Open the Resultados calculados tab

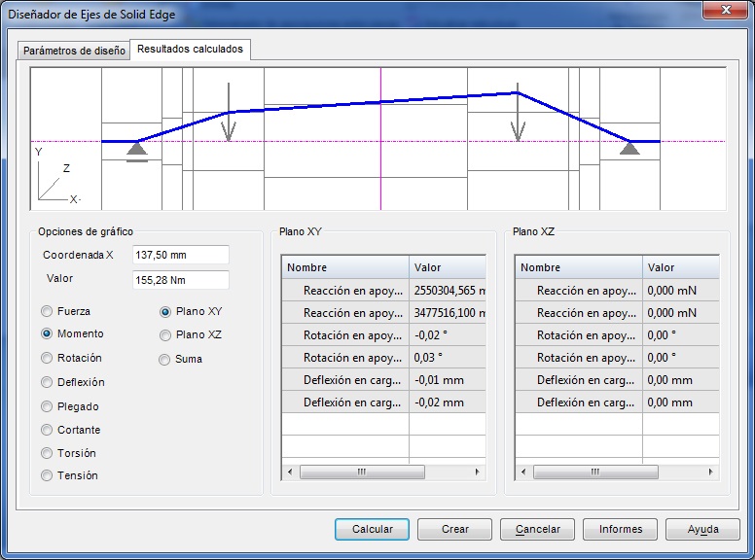point(190,49)
